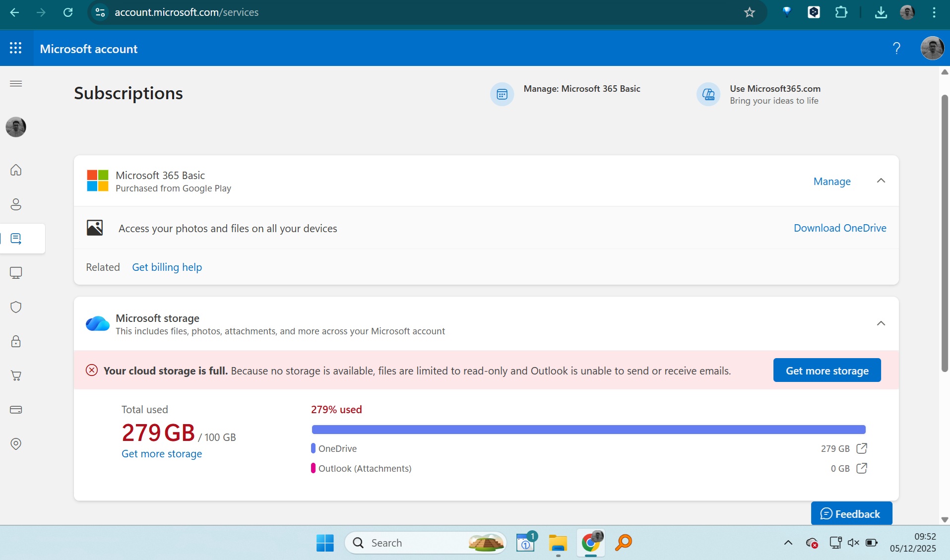
Task: Collapse the Microsoft 365 Basic card
Action: [881, 181]
